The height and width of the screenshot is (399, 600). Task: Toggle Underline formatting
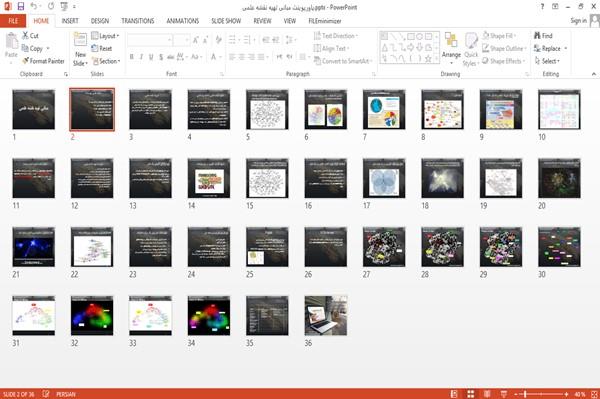(151, 57)
